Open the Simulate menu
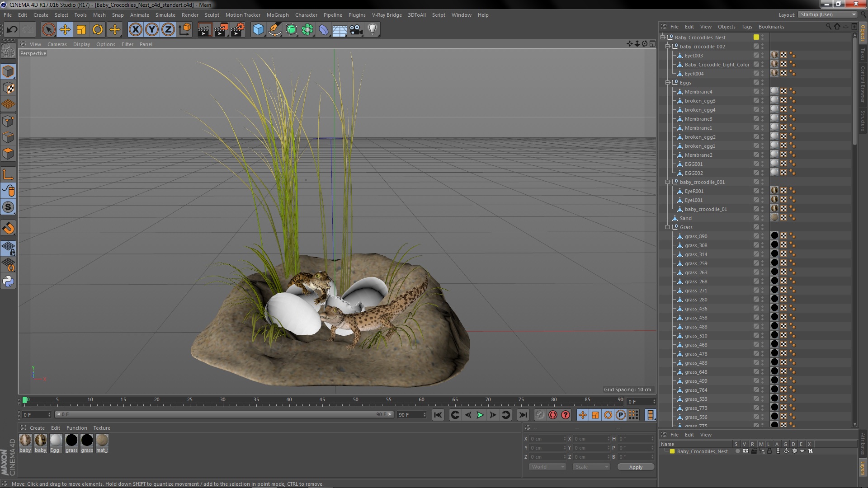 165,15
